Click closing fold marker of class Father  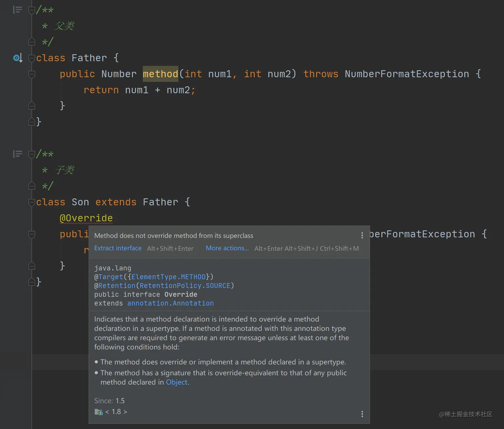coord(32,122)
